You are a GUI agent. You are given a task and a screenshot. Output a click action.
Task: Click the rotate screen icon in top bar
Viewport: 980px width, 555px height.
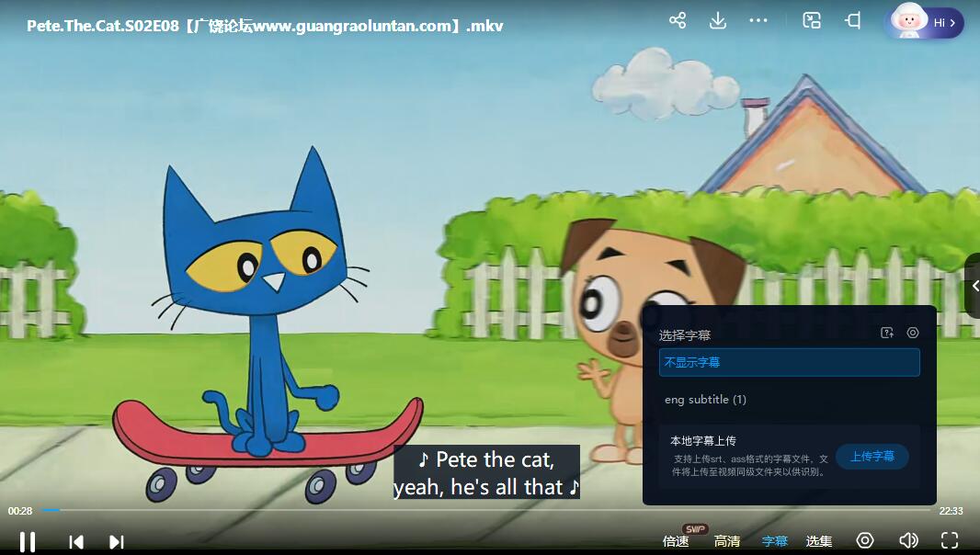click(853, 20)
